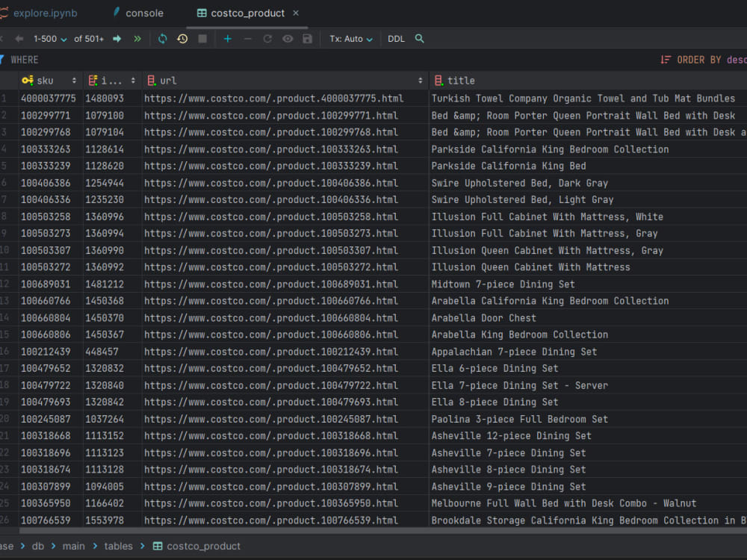Screen dimensions: 747x560
Task: Click the title column icon
Action: click(438, 81)
